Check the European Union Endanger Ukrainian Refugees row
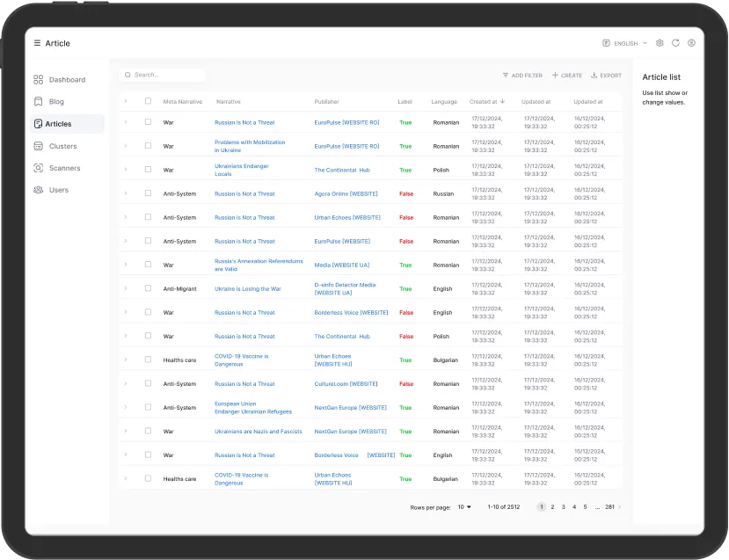The width and height of the screenshot is (729, 560). click(x=148, y=407)
